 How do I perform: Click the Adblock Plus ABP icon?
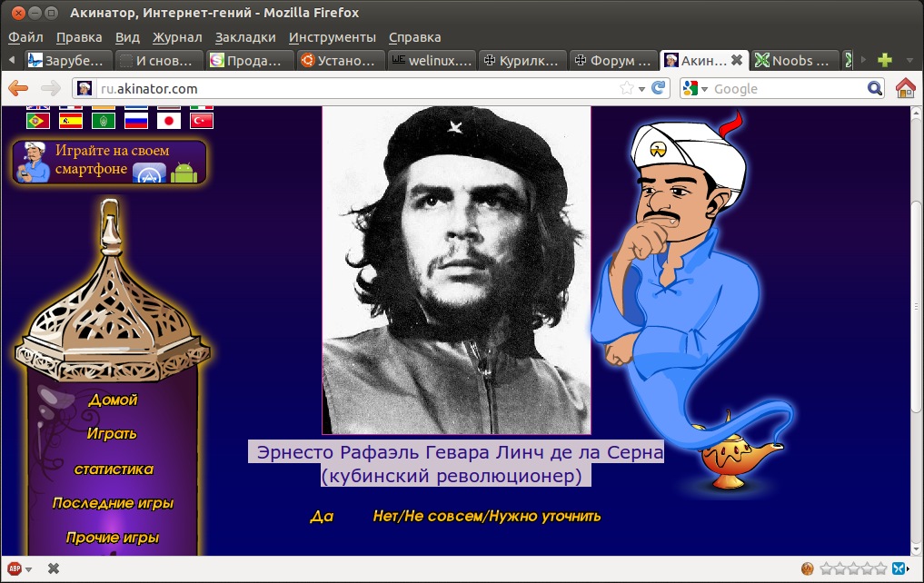tap(15, 568)
